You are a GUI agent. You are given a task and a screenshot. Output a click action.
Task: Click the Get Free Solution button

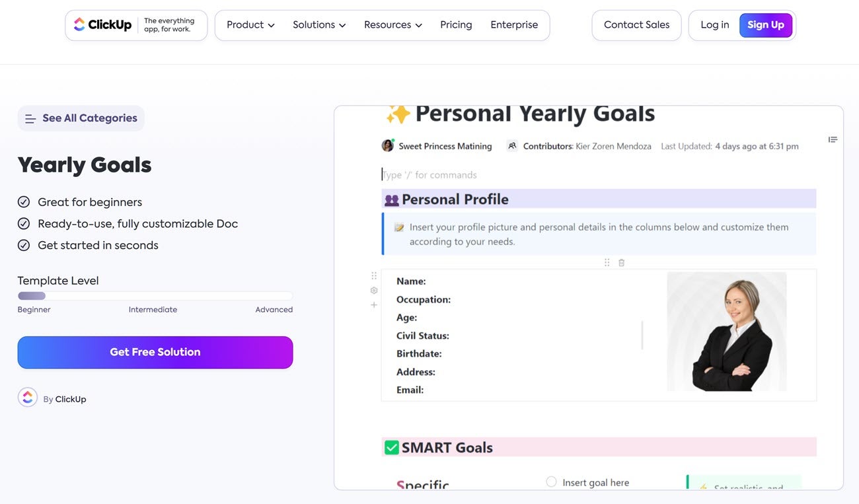click(x=155, y=352)
